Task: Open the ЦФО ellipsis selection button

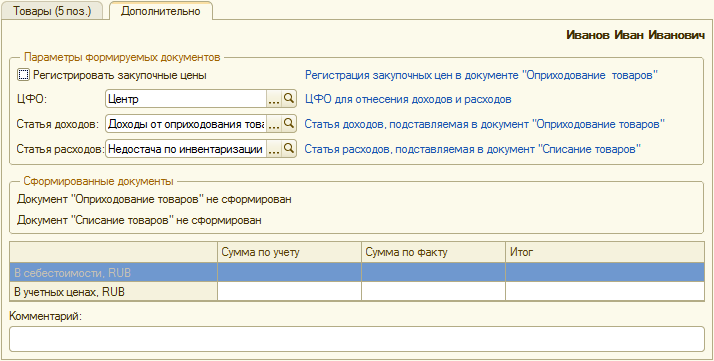Action: pos(274,99)
